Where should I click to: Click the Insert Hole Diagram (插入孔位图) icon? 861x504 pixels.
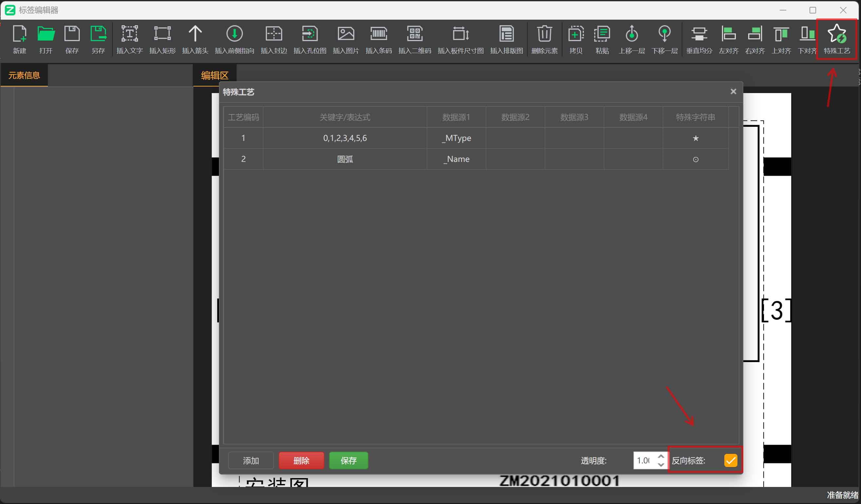(x=309, y=34)
